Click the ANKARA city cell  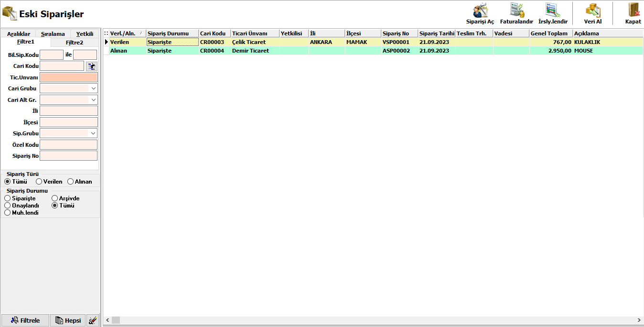[326, 42]
